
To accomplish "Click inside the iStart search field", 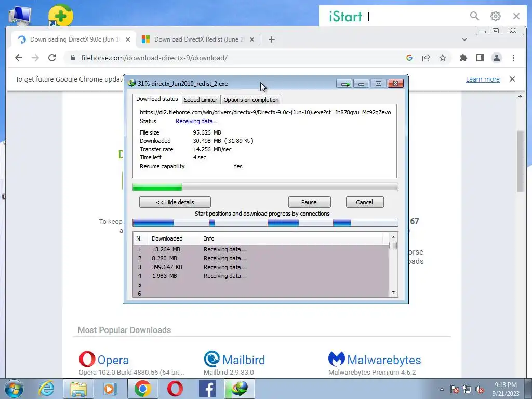I will (416, 16).
